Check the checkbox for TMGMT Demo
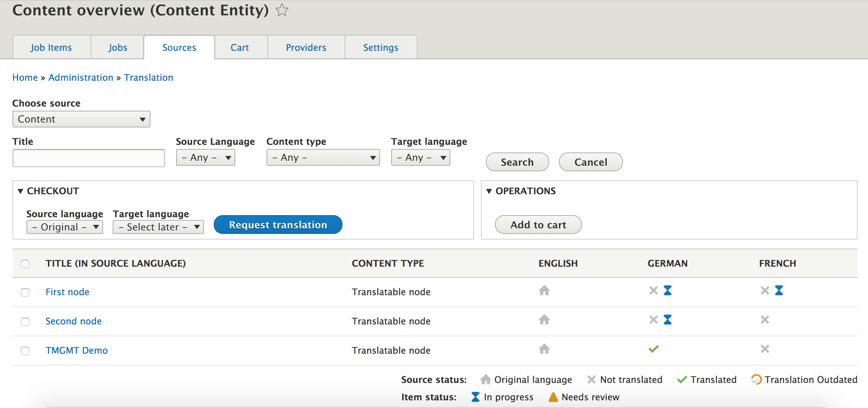The width and height of the screenshot is (868, 408). (x=25, y=351)
